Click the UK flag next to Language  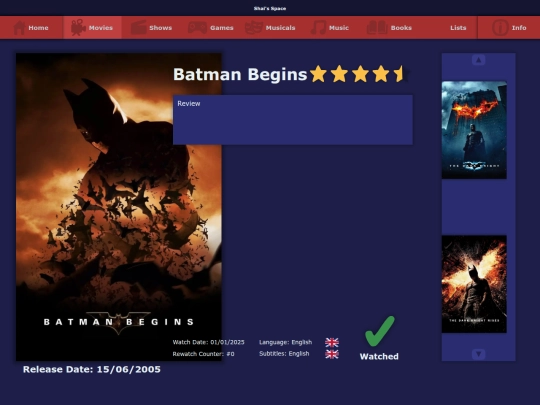[x=332, y=342]
